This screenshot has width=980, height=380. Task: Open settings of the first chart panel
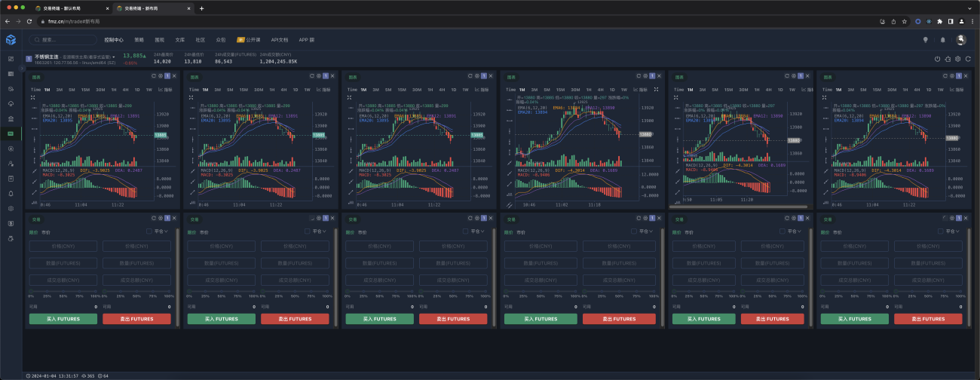160,76
